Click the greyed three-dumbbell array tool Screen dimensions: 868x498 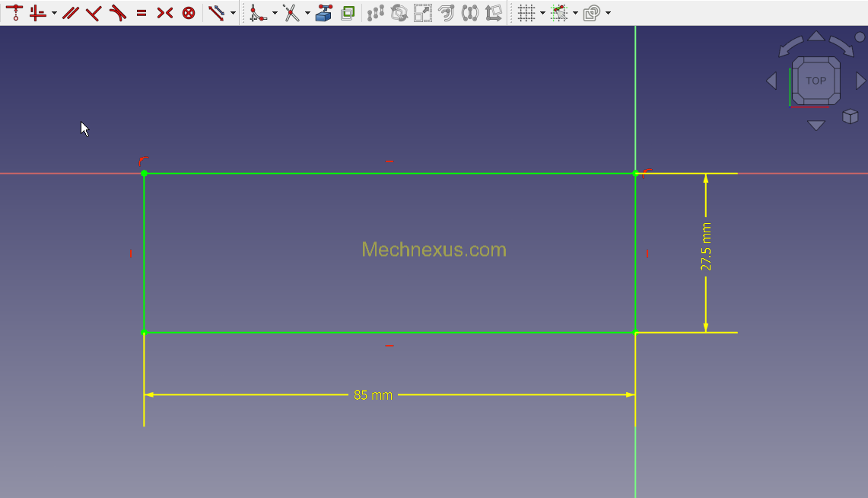point(375,12)
